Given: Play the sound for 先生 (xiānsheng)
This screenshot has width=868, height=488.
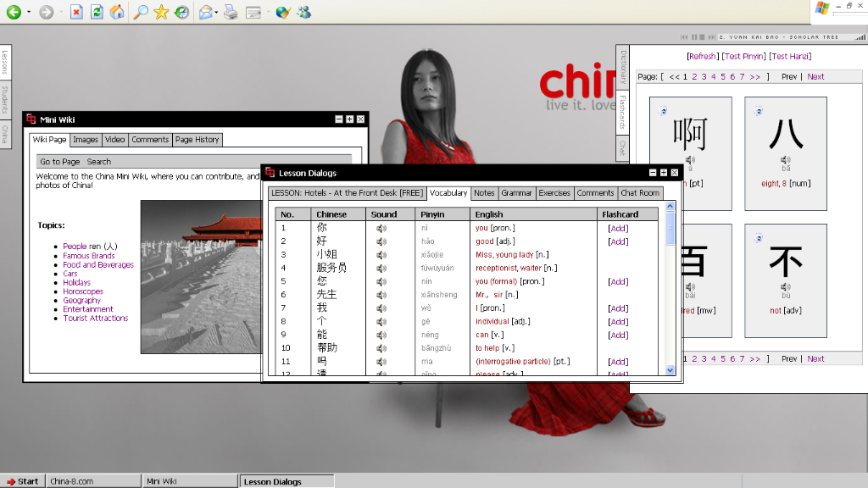Looking at the screenshot, I should coord(381,295).
